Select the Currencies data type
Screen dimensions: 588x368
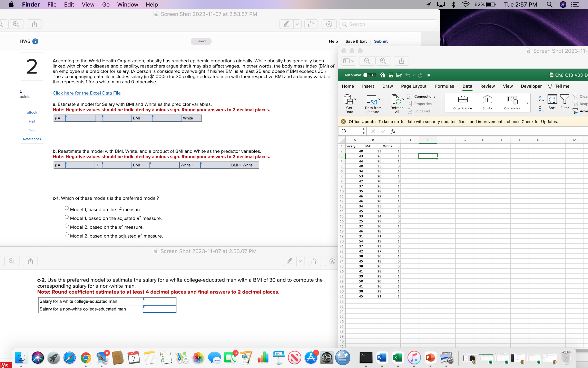[x=512, y=102]
